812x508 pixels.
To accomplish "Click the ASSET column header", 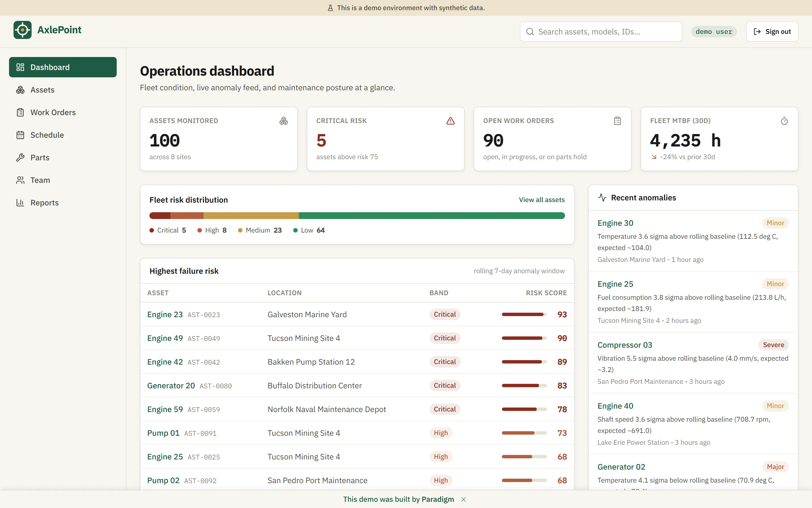I will click(158, 293).
